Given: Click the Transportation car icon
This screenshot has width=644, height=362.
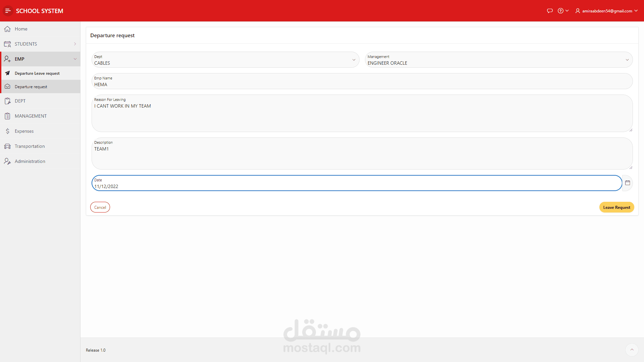Looking at the screenshot, I should click(x=7, y=146).
